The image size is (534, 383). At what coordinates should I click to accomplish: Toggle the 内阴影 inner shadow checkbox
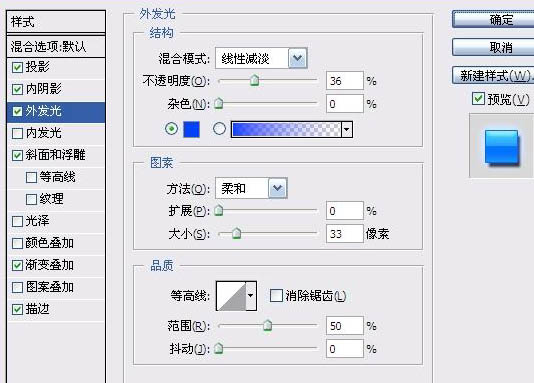(17, 90)
